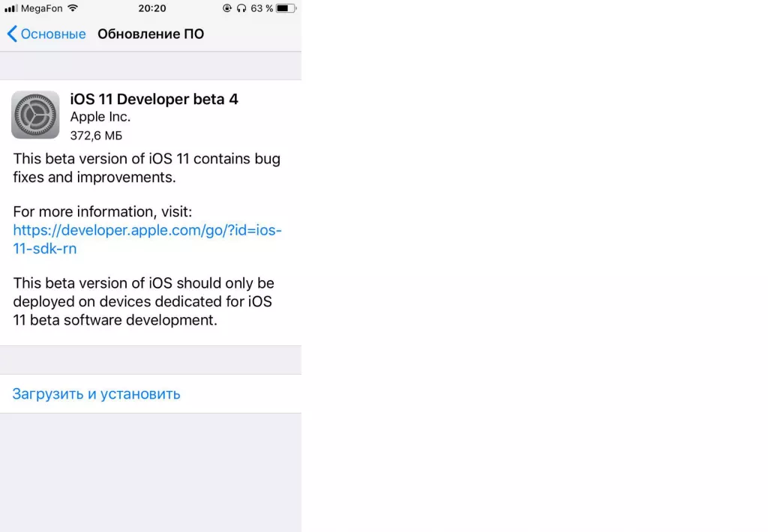Tap "Загрузить и установить" to start download

point(96,393)
